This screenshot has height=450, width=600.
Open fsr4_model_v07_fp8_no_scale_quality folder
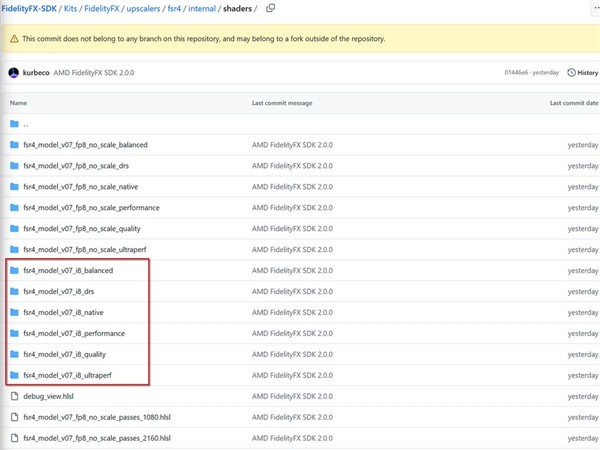82,229
